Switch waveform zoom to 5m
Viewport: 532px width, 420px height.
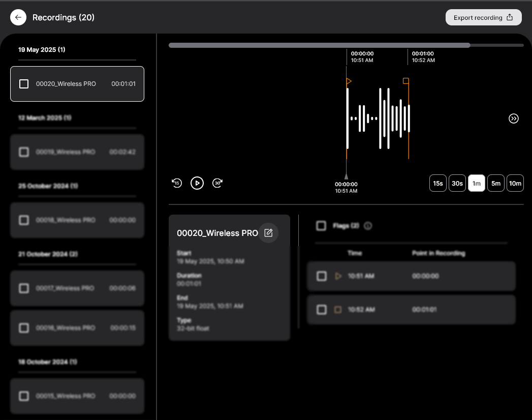[496, 183]
